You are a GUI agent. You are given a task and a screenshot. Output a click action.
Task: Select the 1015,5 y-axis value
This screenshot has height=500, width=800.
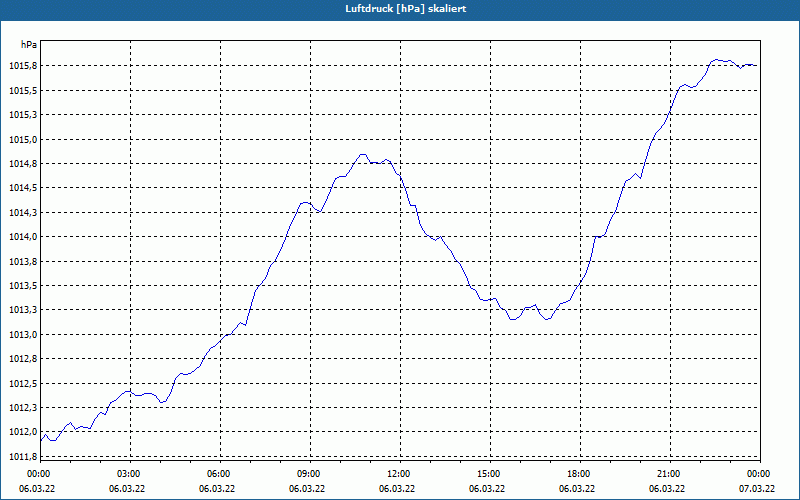point(23,90)
